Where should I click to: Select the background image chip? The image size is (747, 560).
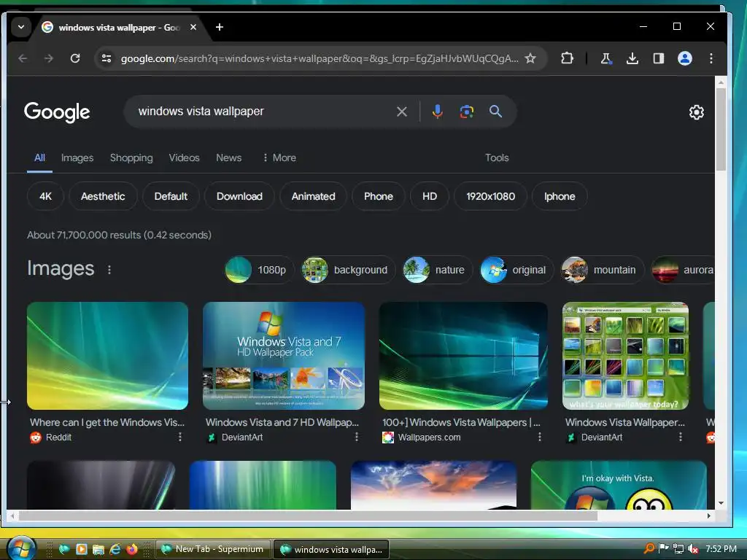[348, 270]
